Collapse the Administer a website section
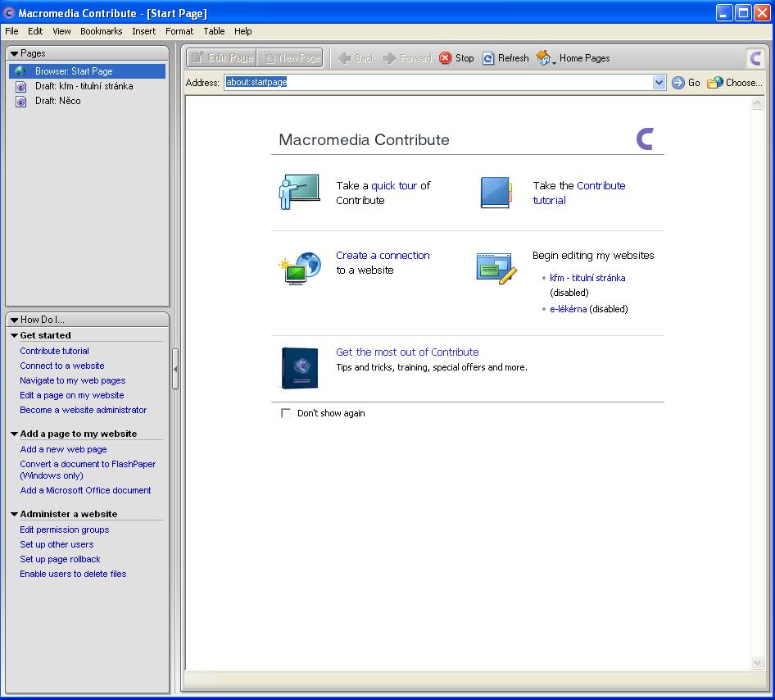The height and width of the screenshot is (700, 775). [14, 514]
